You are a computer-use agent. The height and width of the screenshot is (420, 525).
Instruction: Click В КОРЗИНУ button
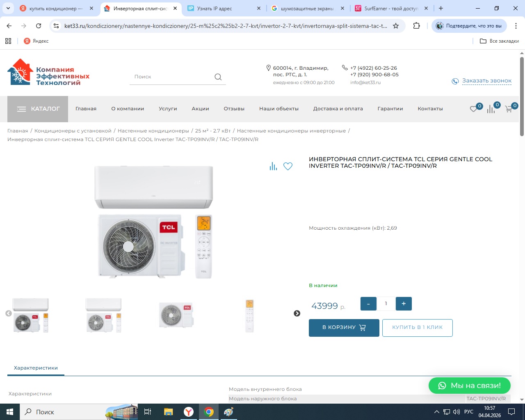pos(344,328)
